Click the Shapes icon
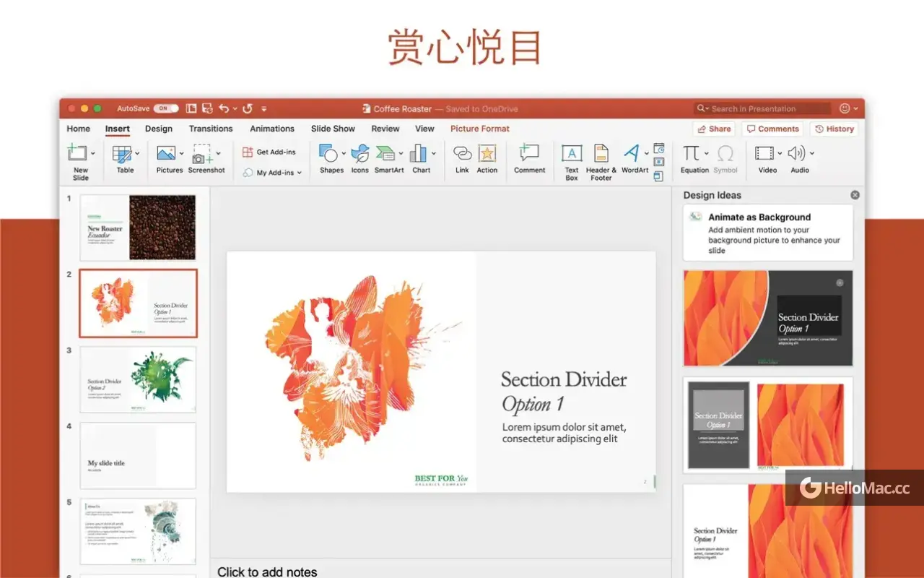 tap(328, 153)
